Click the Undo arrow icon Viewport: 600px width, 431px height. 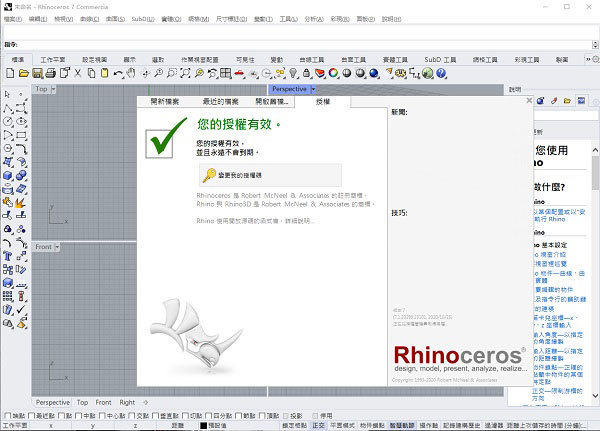click(x=118, y=73)
